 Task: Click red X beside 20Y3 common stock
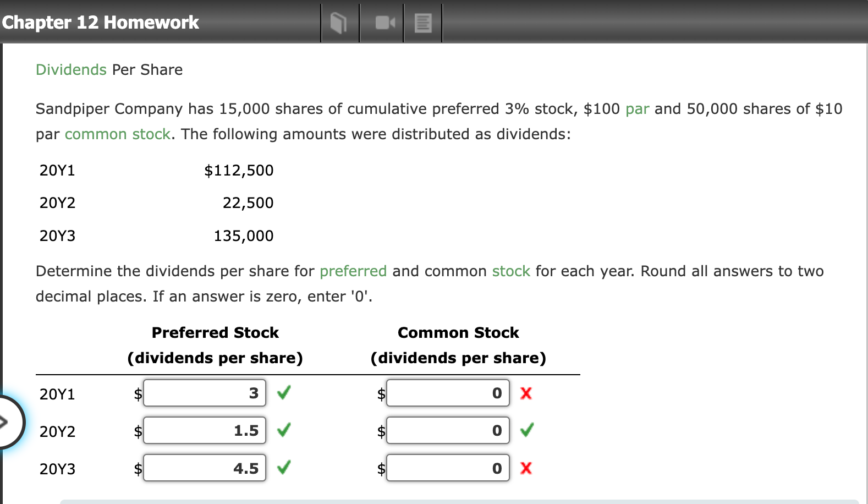tap(526, 468)
